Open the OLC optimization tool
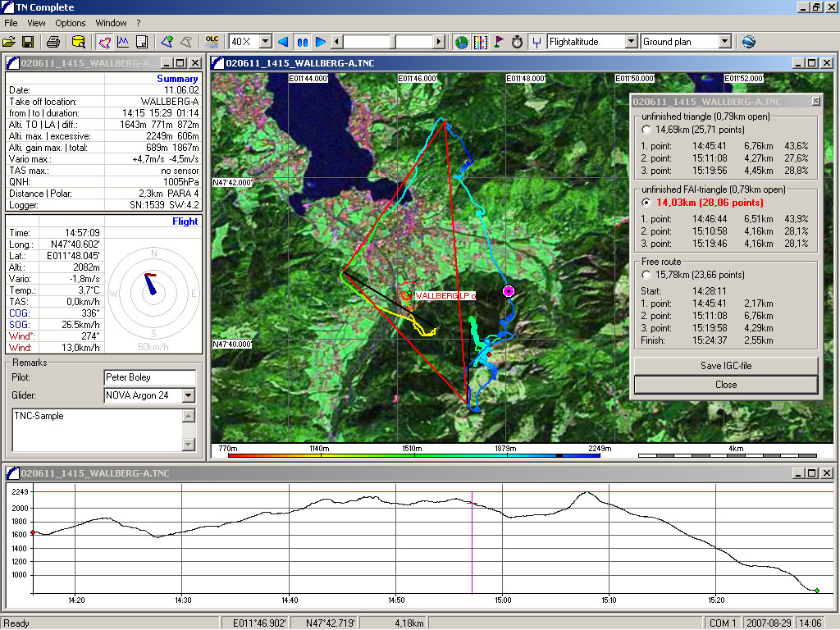Viewport: 840px width, 630px height. pyautogui.click(x=212, y=42)
